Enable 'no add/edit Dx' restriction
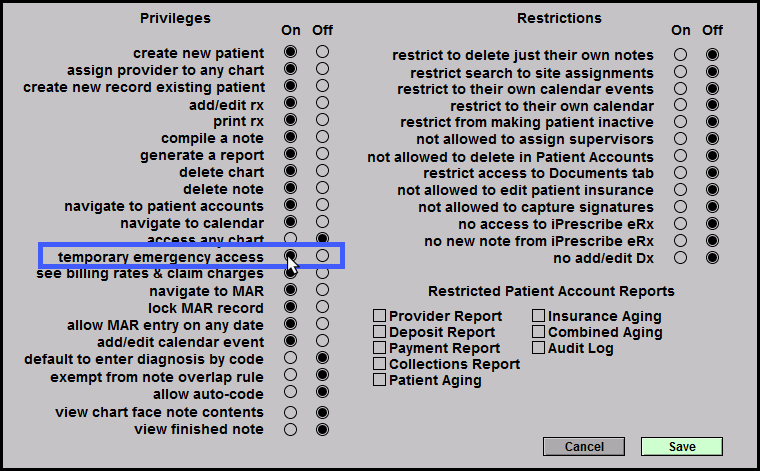760x471 pixels. pyautogui.click(x=680, y=258)
